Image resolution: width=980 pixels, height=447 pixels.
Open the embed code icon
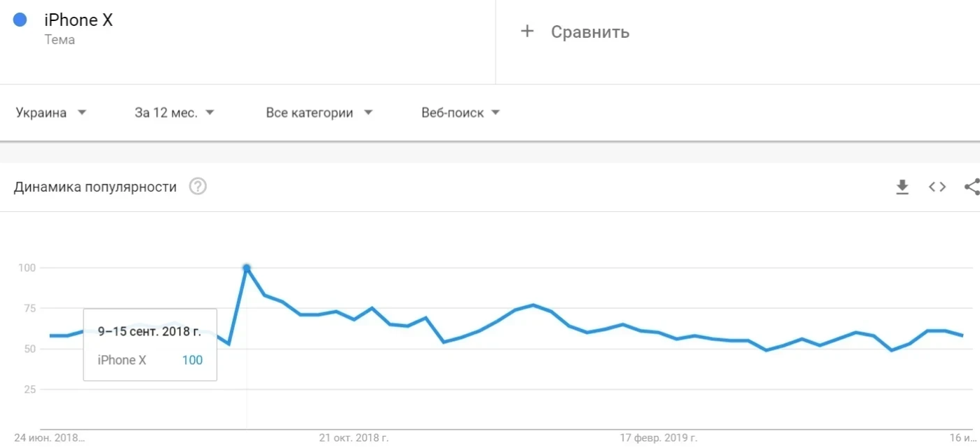[x=937, y=187]
